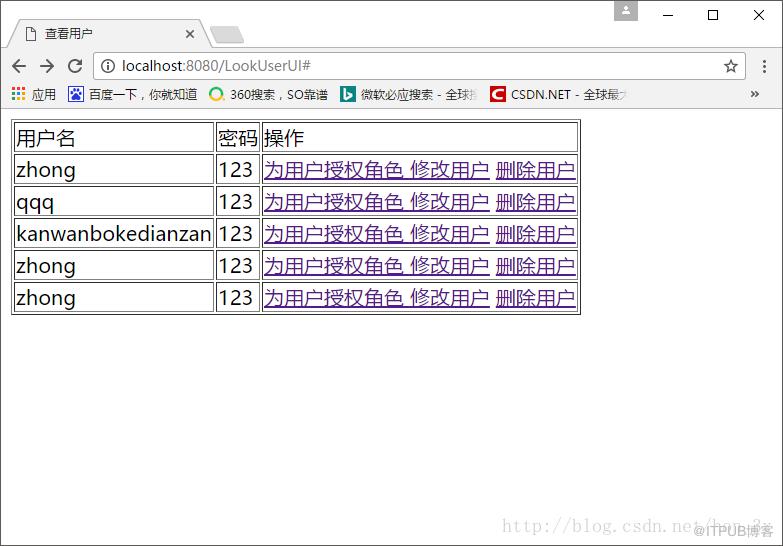
Task: Select the first zhong username cell
Action: pos(114,169)
